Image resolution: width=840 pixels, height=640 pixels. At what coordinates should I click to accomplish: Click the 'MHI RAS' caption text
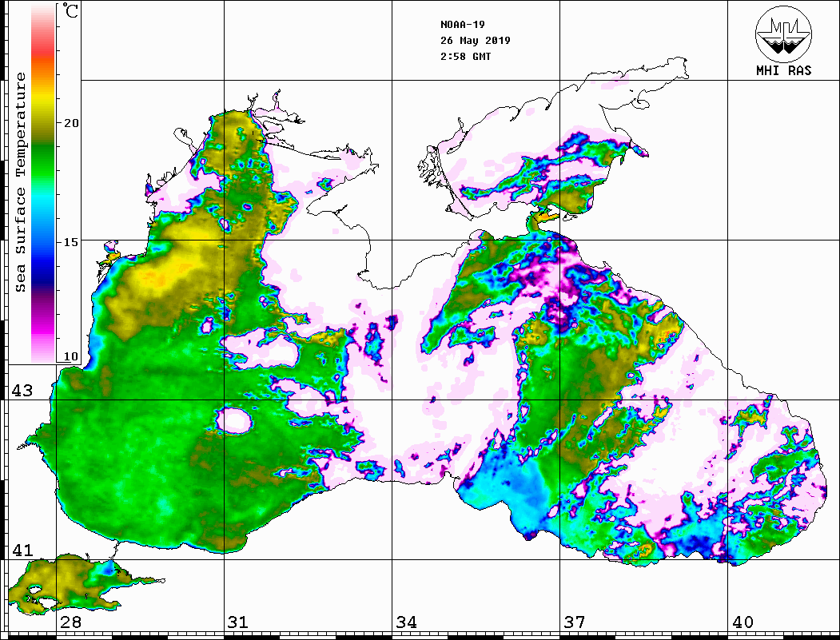(784, 70)
